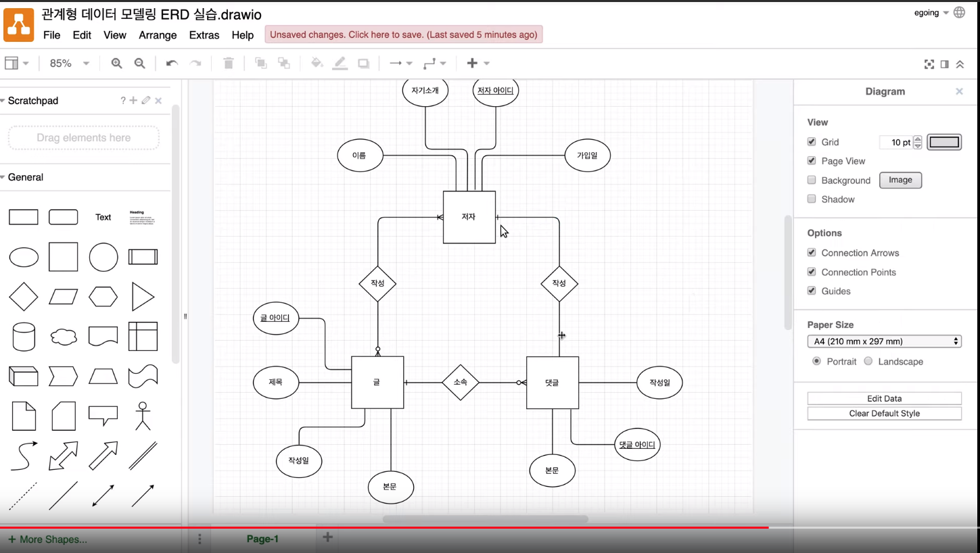Click More Shapes button
The width and height of the screenshot is (980, 553).
click(47, 539)
